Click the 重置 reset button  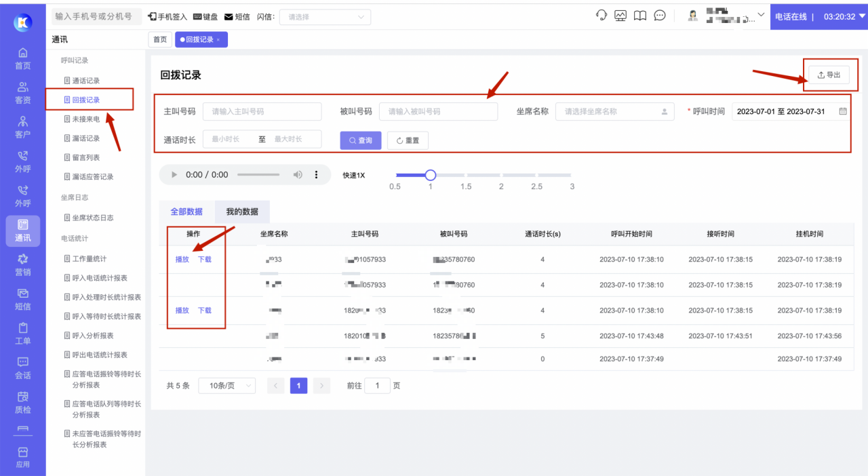point(408,140)
